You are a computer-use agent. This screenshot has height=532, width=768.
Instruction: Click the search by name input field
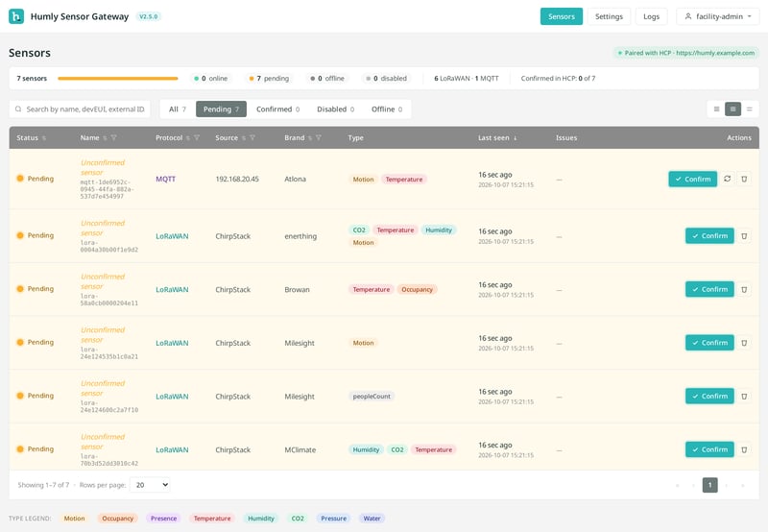coord(80,109)
